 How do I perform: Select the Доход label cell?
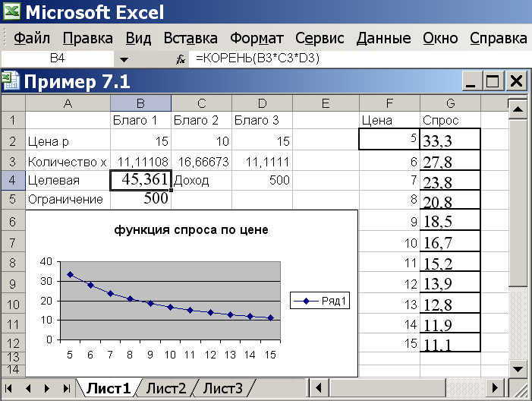coord(202,180)
